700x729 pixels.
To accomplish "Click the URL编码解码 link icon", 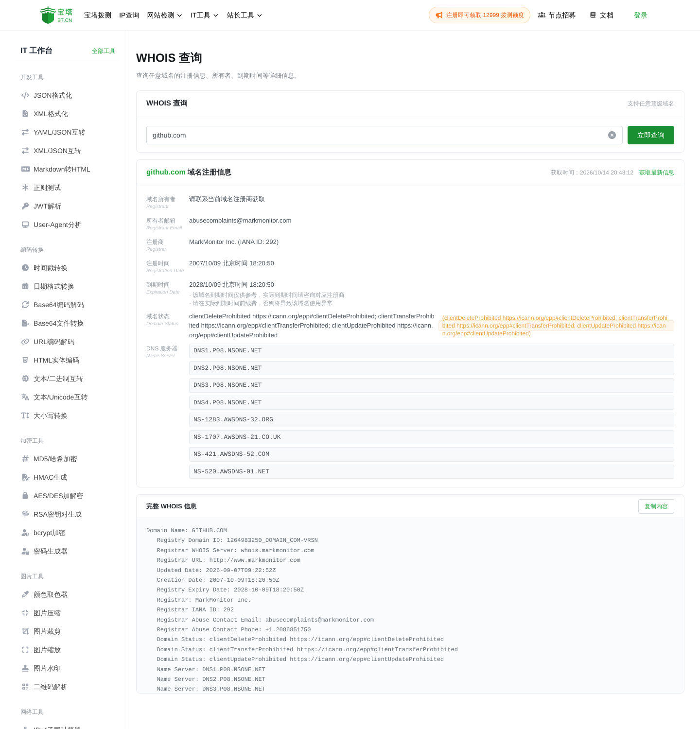I will (25, 342).
